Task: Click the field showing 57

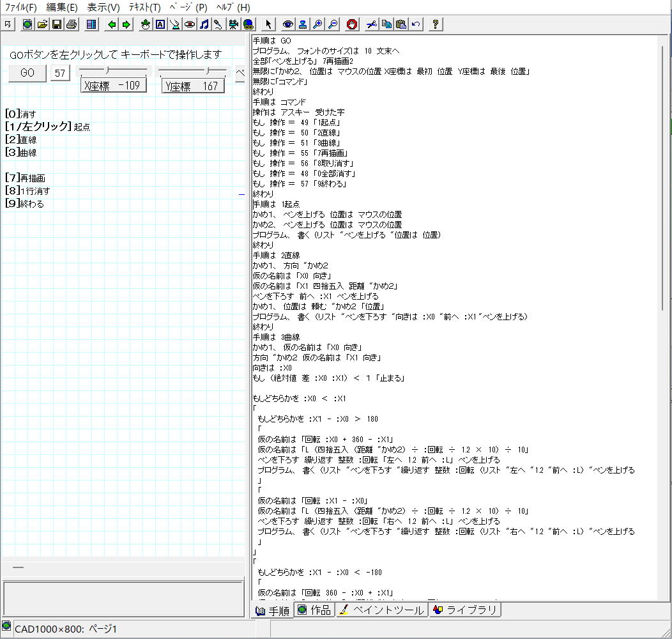Action: [x=60, y=73]
